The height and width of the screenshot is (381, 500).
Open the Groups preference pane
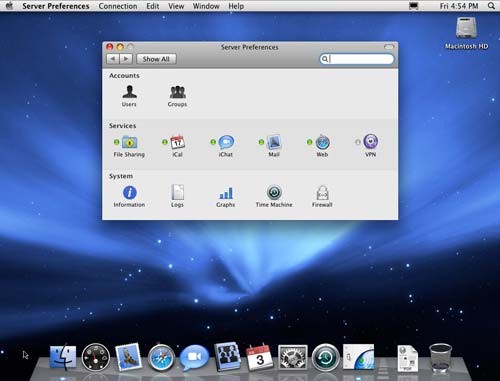pyautogui.click(x=177, y=96)
